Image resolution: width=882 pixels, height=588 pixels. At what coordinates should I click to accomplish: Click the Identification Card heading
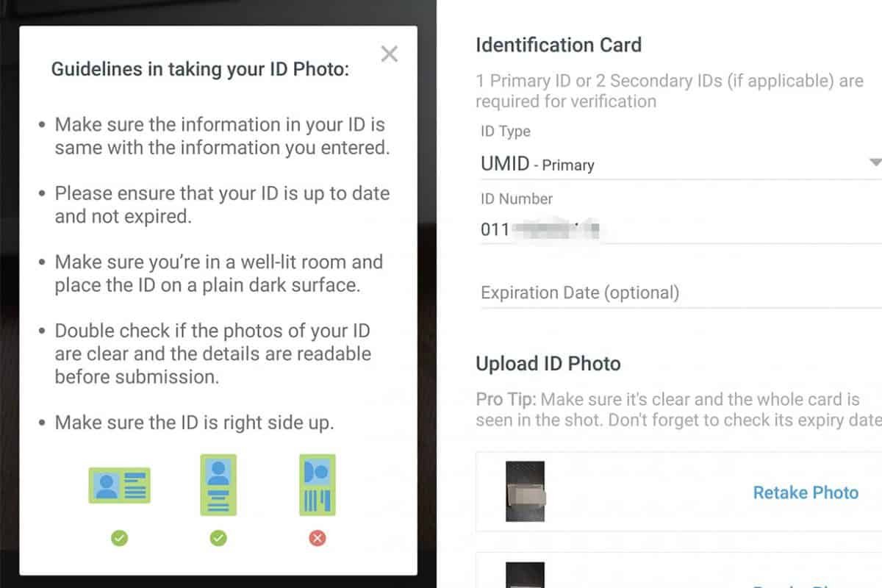pyautogui.click(x=559, y=45)
